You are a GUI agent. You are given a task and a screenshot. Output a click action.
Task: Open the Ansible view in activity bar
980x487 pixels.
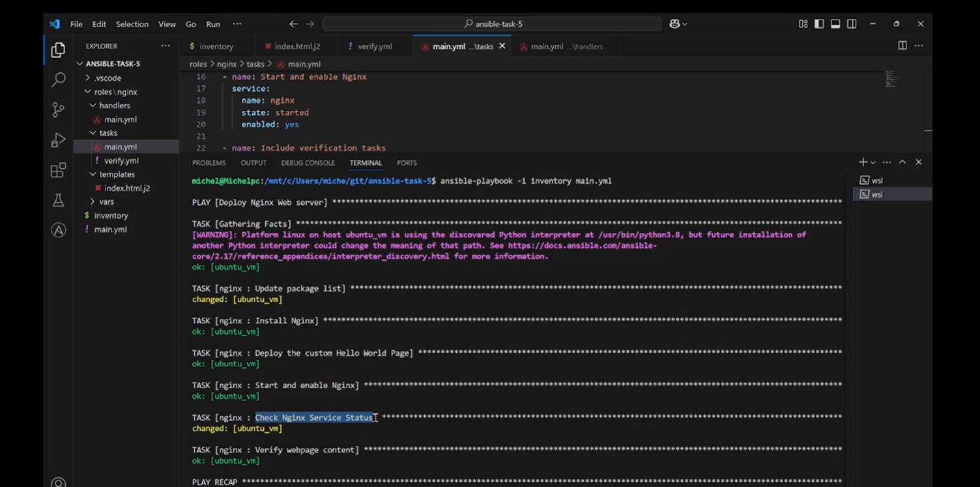(x=58, y=230)
